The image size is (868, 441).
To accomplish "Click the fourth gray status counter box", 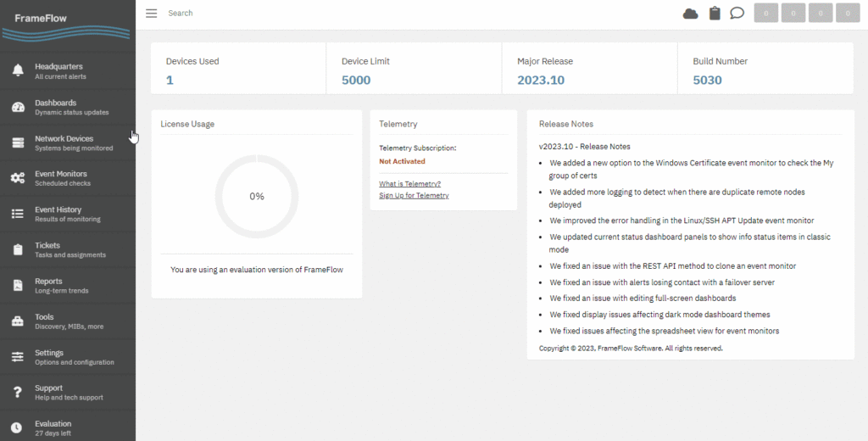I will click(x=848, y=14).
